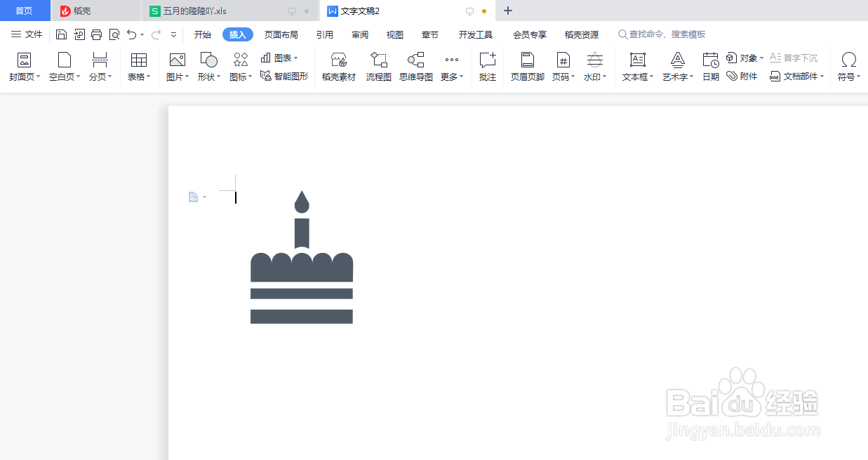This screenshot has width=868, height=460.
Task: Click the Save icon in quick toolbar
Action: click(61, 34)
